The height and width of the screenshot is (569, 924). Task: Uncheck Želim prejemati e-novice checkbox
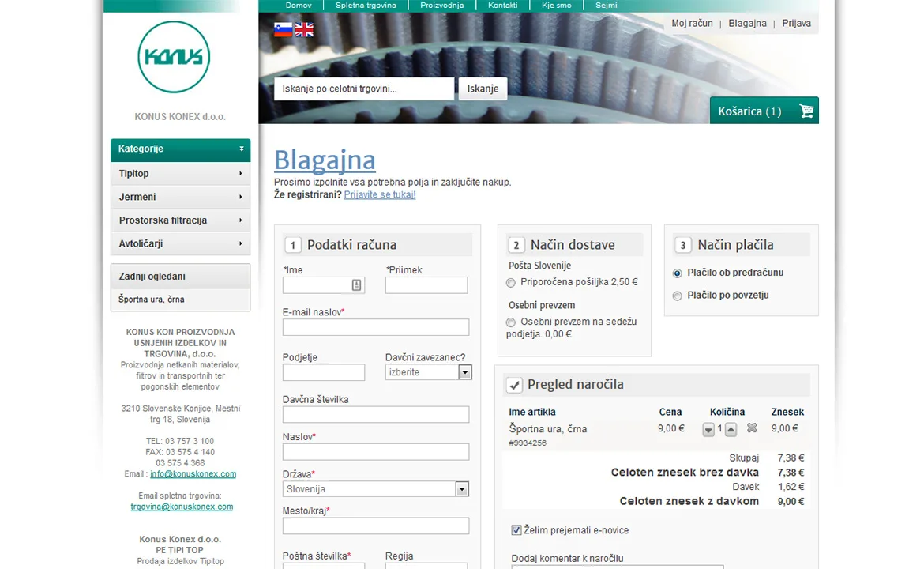pyautogui.click(x=516, y=530)
